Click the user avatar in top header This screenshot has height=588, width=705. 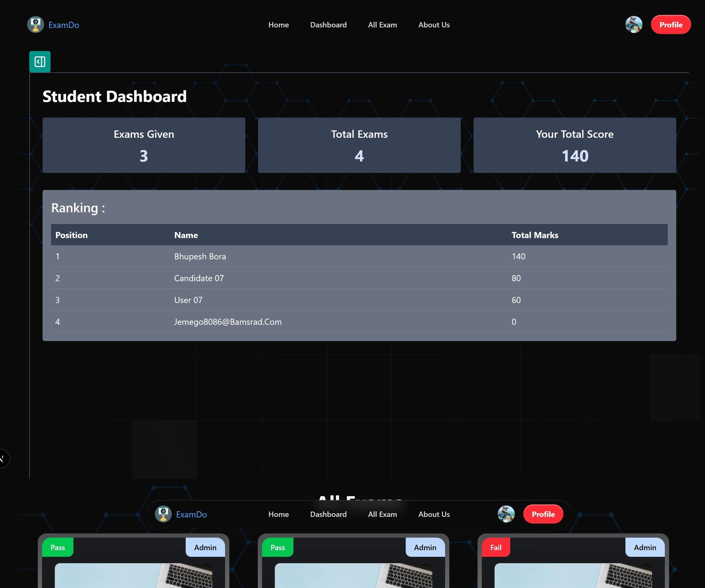(633, 25)
